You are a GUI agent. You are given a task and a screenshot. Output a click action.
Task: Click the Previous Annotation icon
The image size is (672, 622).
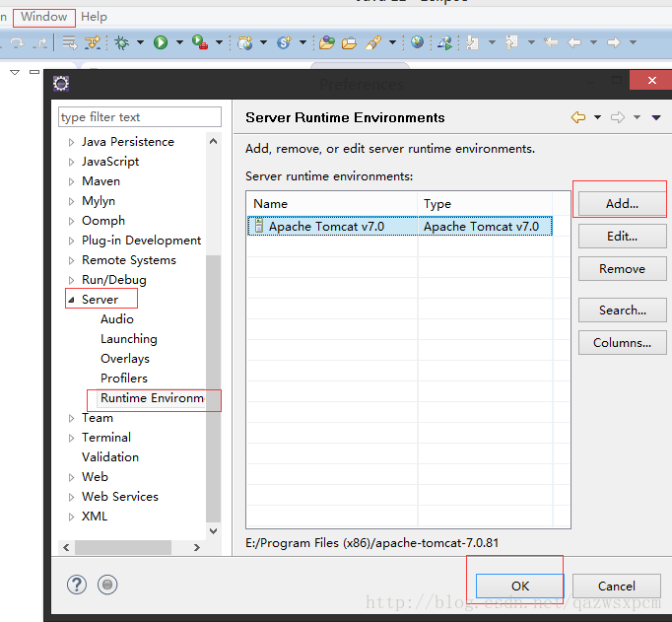click(x=511, y=42)
